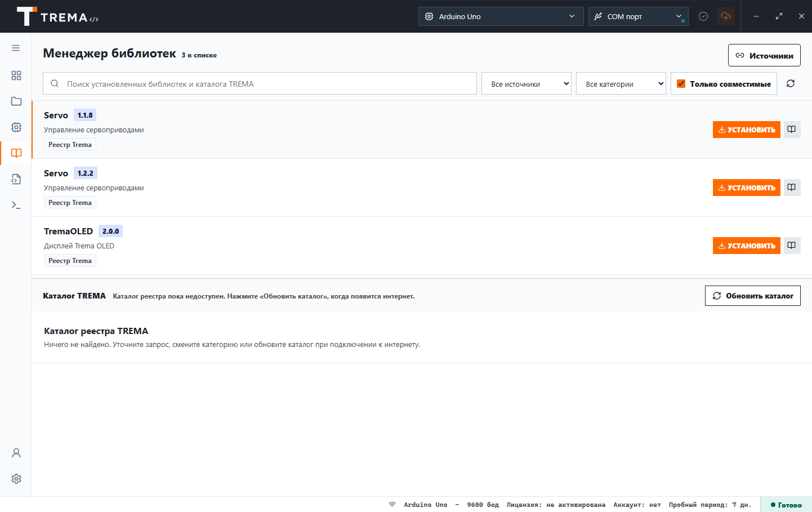Click 'Реестр Trema' tag under Servo 1.2.2

coord(70,203)
